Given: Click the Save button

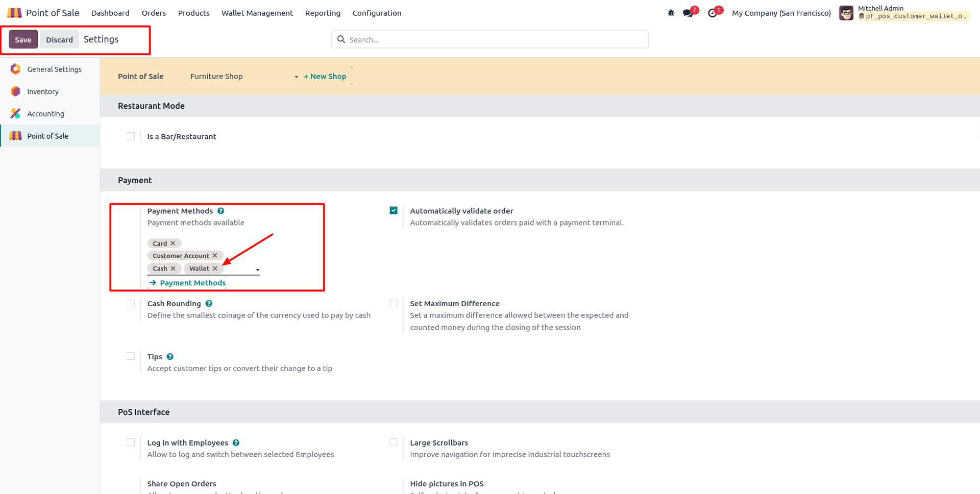Looking at the screenshot, I should tap(23, 39).
